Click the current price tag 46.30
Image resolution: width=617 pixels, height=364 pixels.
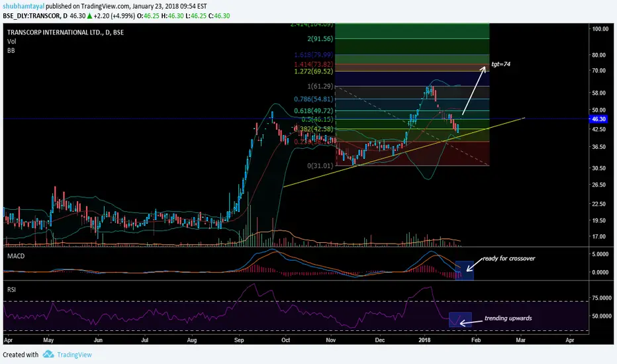point(598,119)
